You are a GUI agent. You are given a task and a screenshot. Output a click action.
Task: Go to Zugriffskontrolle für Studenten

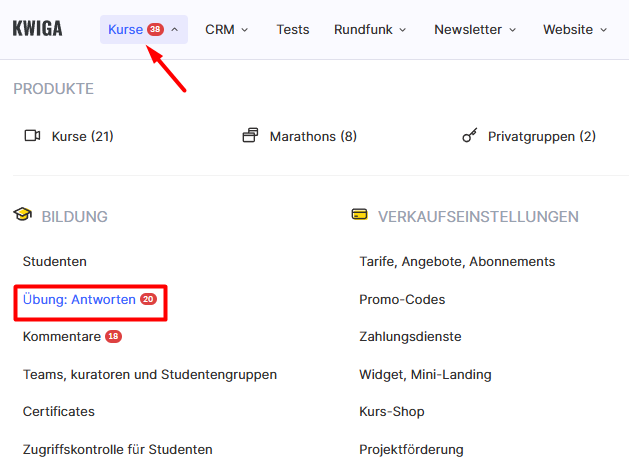(x=118, y=450)
